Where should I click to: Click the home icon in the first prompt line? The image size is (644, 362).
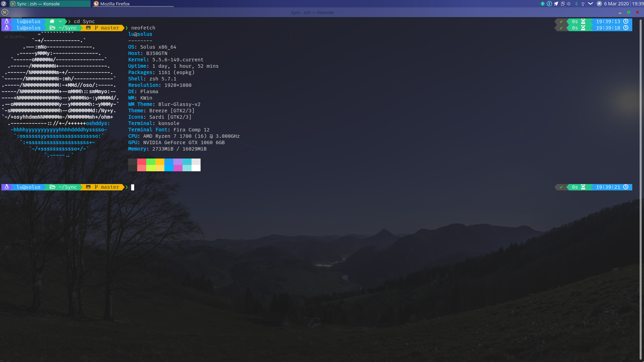point(52,21)
